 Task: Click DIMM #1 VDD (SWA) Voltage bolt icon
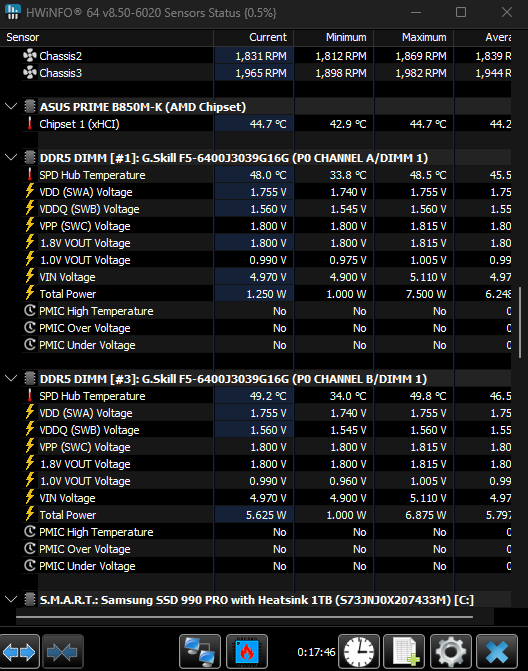click(x=30, y=191)
